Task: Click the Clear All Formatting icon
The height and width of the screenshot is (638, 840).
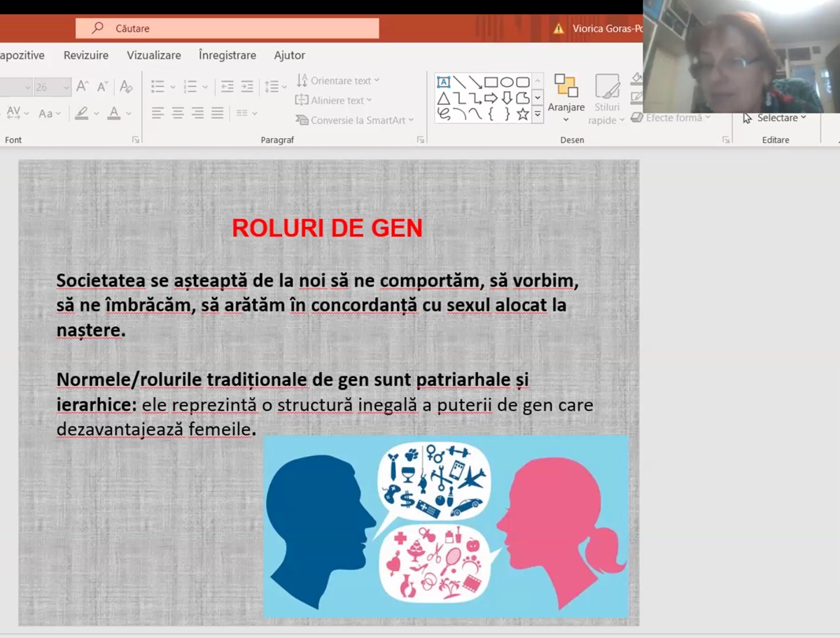Action: click(126, 87)
